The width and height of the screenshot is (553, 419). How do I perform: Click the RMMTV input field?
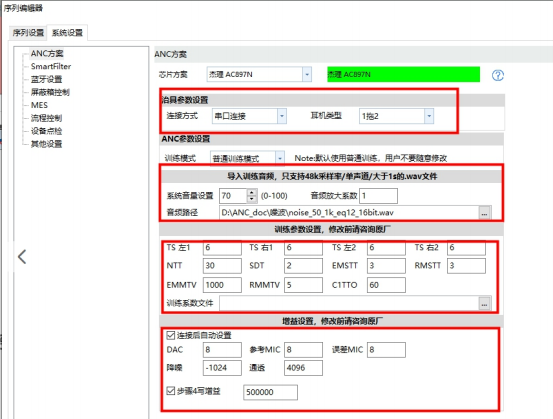303,285
